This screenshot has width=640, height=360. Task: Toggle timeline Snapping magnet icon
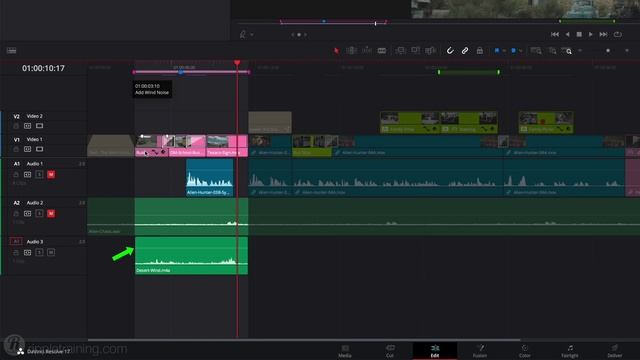(x=450, y=51)
